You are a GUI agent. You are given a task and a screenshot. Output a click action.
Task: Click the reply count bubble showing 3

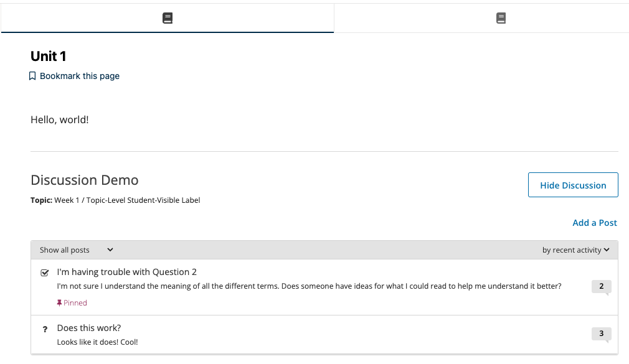[601, 334]
